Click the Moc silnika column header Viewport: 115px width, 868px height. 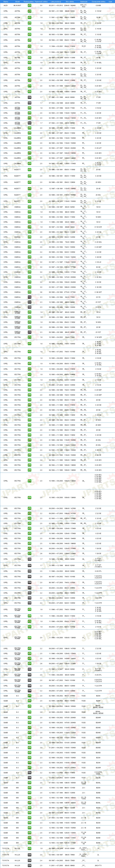coord(70,1)
